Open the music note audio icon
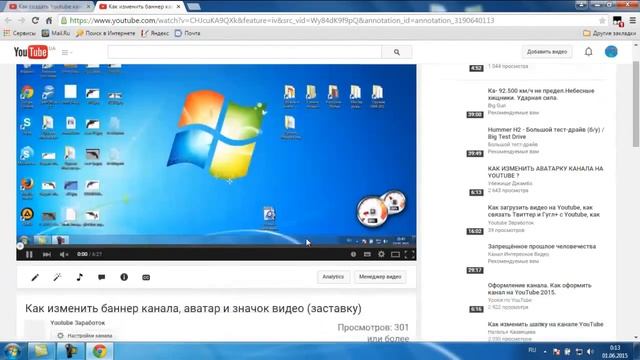640x360 pixels. point(80,277)
